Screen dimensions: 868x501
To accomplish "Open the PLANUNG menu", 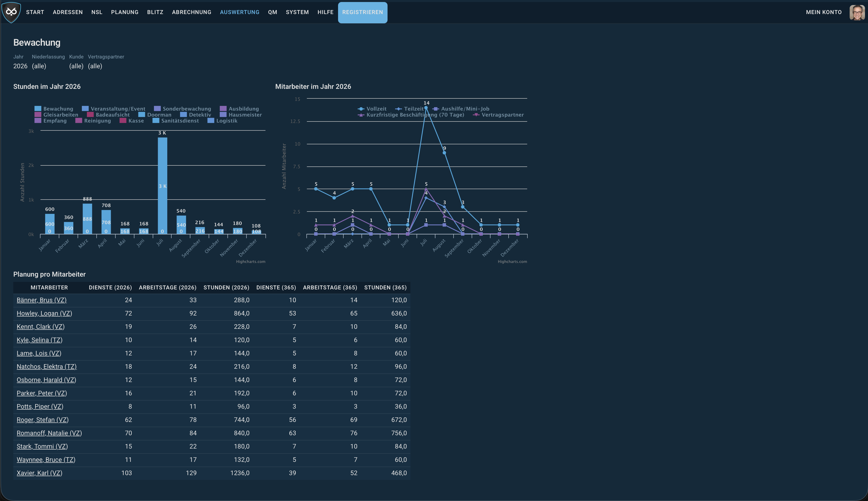I will click(125, 12).
